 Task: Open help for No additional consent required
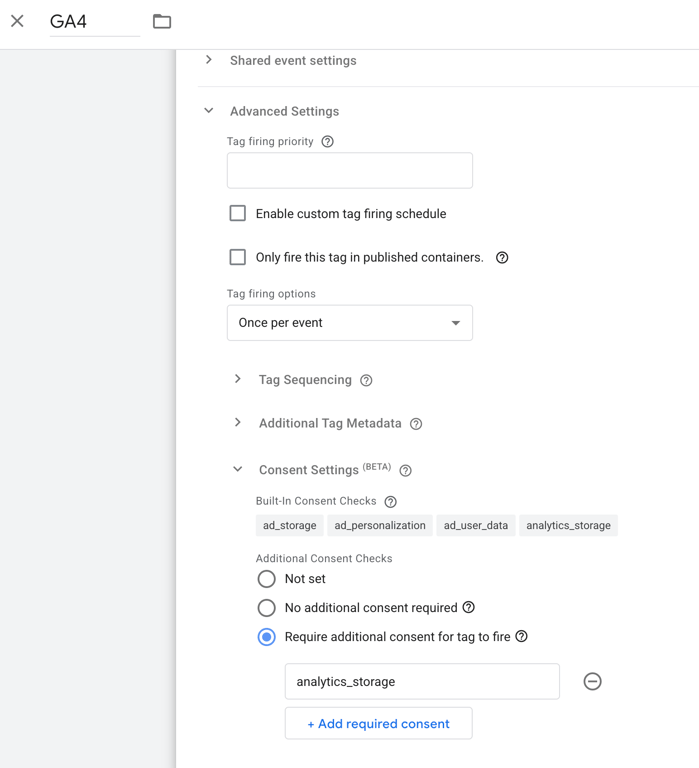coord(469,607)
